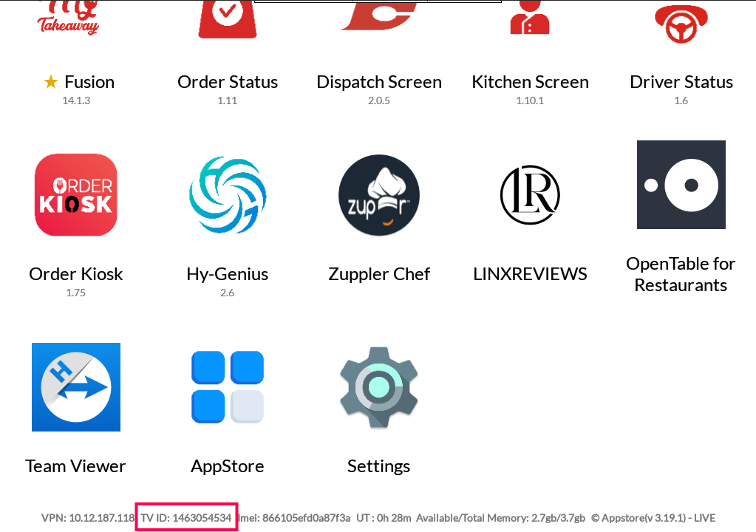Click the yellow star beside Fusion
The height and width of the screenshot is (532, 756).
click(51, 82)
